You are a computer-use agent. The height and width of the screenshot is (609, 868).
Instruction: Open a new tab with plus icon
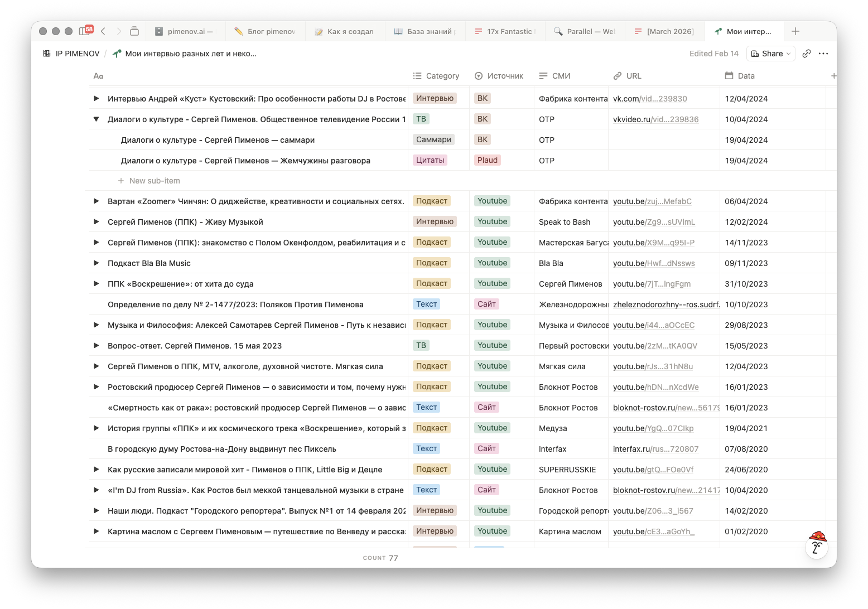(795, 31)
